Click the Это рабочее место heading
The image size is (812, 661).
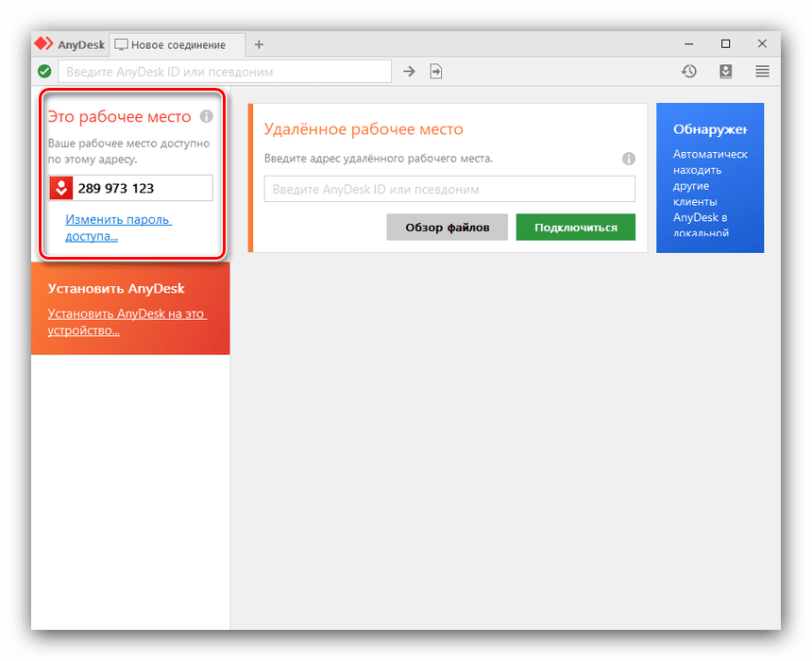pyautogui.click(x=120, y=116)
